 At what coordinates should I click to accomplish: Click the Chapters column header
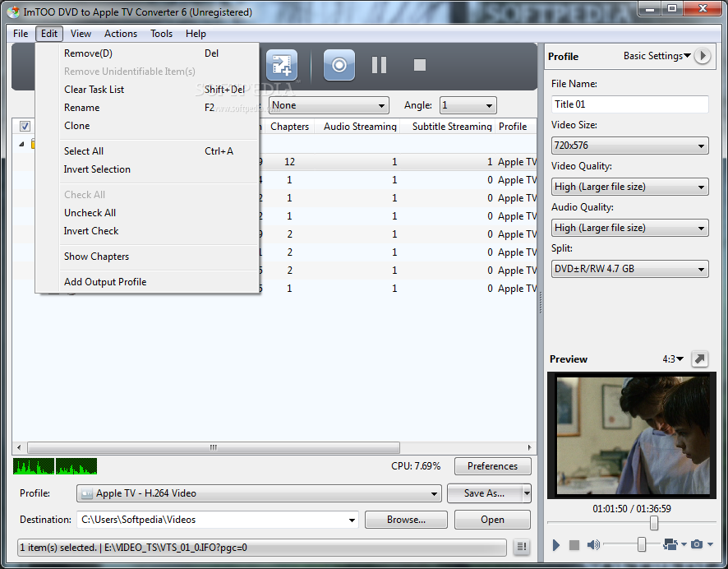(x=289, y=127)
